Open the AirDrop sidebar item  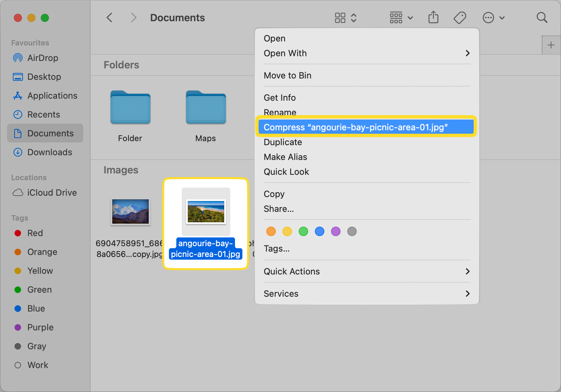click(x=42, y=58)
